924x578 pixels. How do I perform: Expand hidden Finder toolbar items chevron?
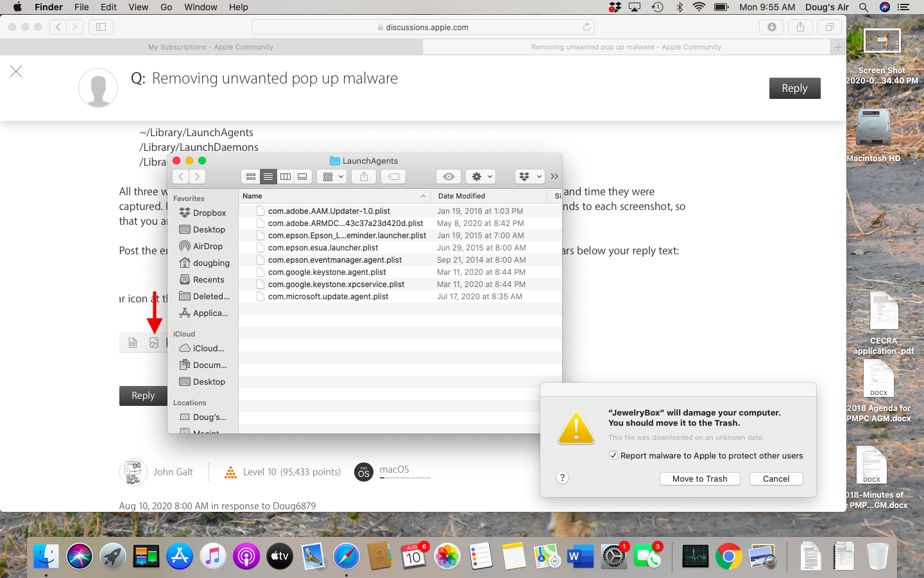point(554,177)
